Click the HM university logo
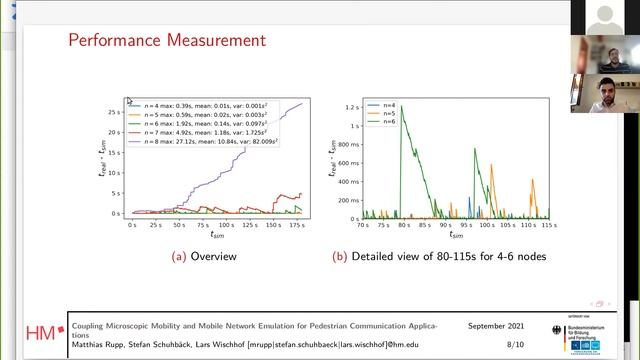The height and width of the screenshot is (360, 640). point(45,333)
